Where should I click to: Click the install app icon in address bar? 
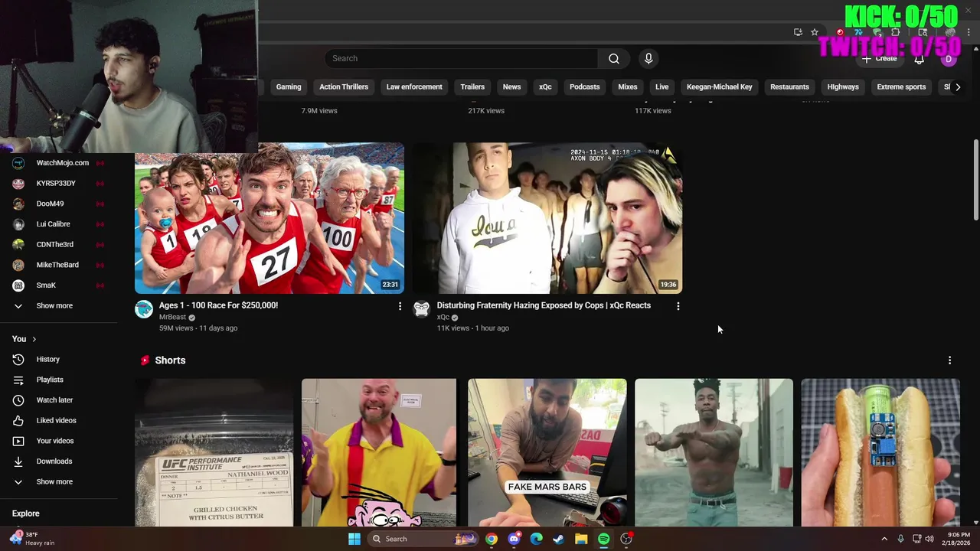(798, 32)
